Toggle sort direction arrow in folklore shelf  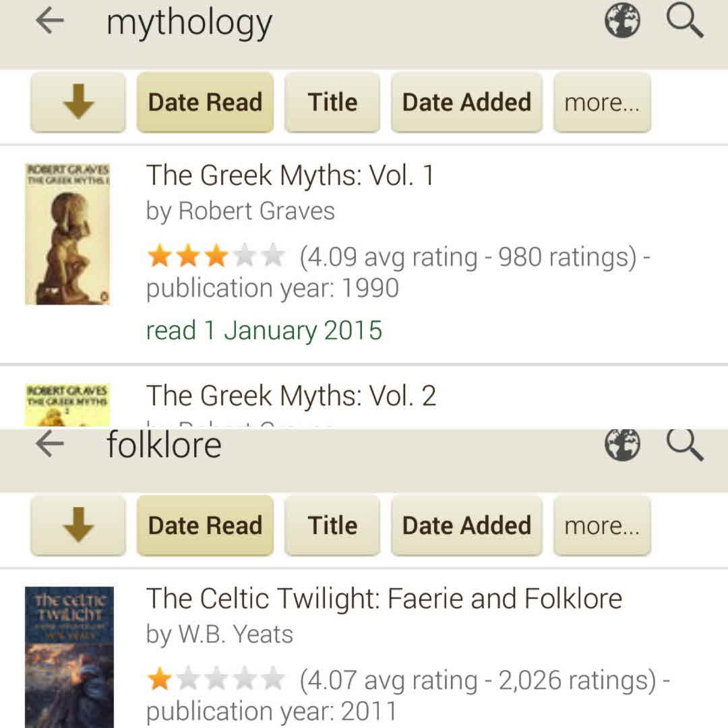[x=78, y=526]
